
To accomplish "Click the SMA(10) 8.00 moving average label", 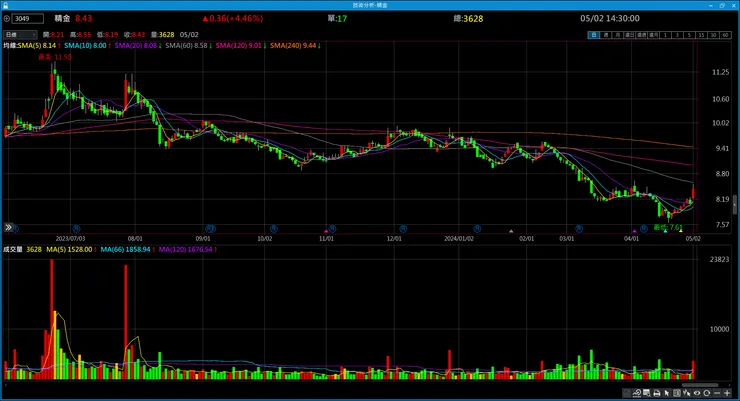I will [x=85, y=46].
